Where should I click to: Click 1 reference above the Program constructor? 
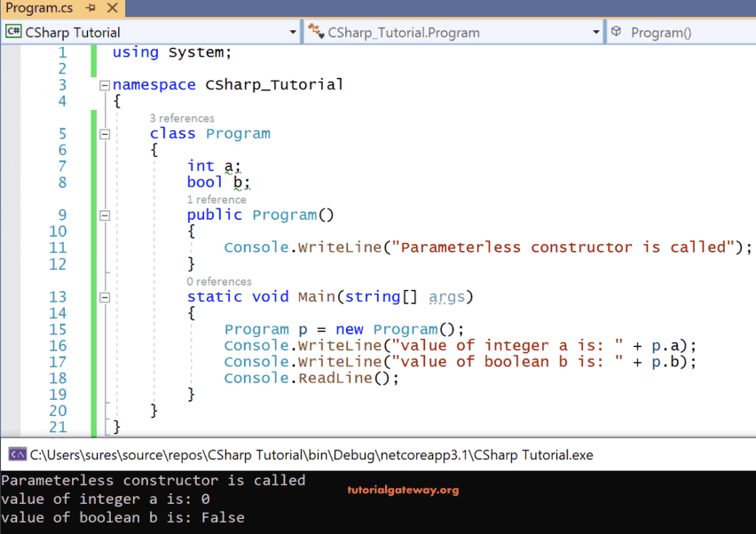216,199
